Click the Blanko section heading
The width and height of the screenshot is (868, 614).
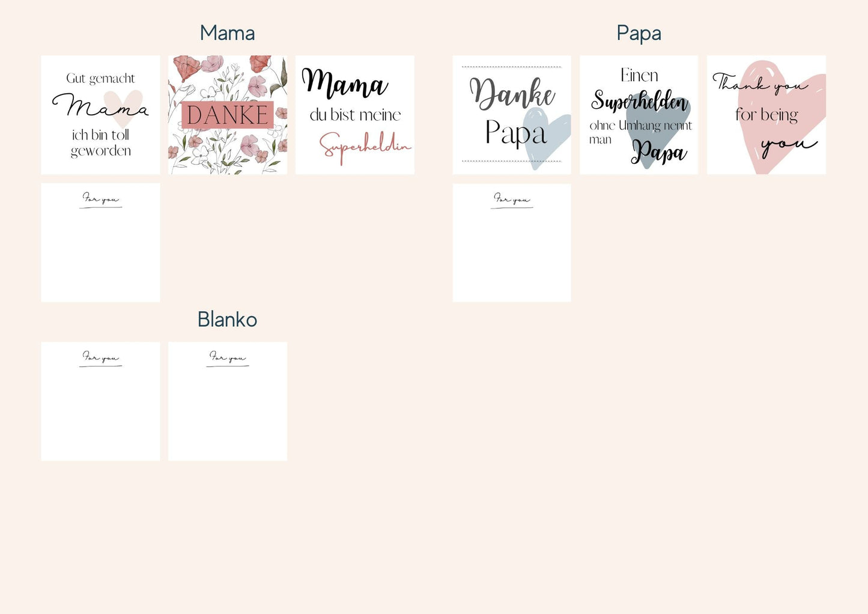(x=227, y=320)
